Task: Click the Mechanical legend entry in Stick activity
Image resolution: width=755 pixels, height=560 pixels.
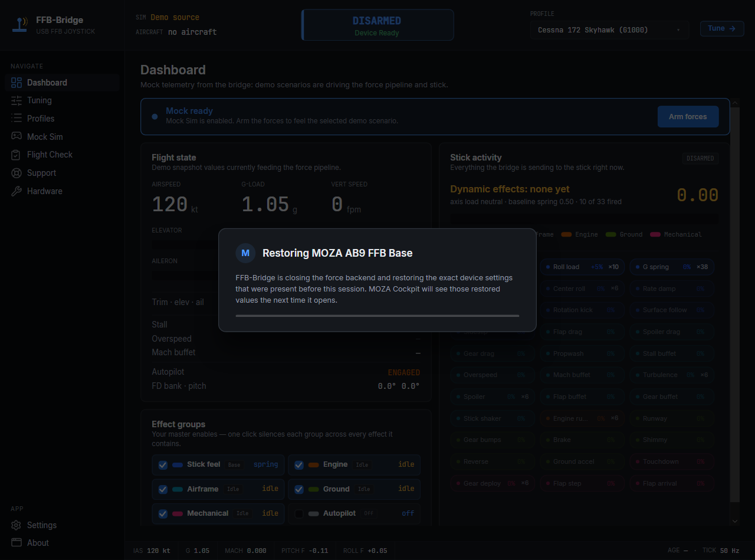Action: click(676, 234)
